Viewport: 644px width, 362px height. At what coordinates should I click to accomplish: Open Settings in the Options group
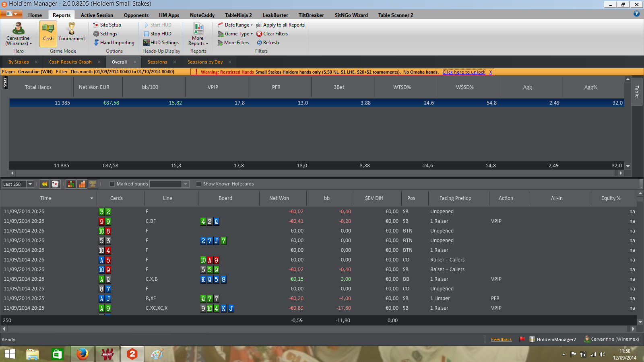pyautogui.click(x=105, y=34)
